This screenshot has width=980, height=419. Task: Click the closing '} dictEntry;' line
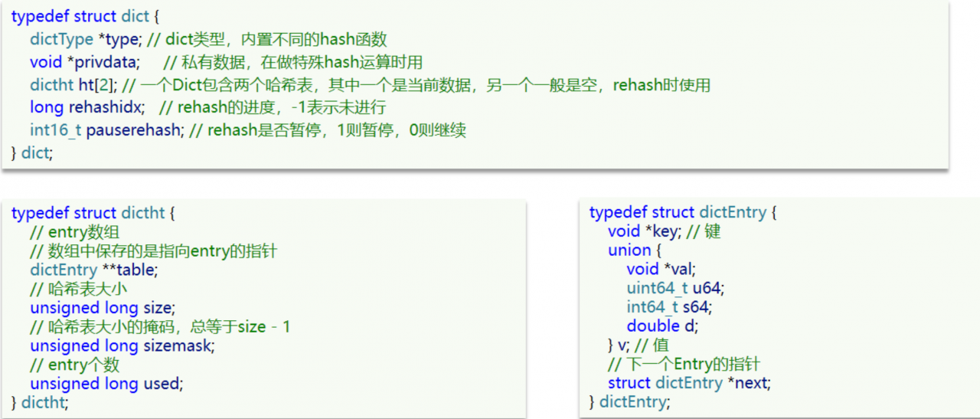pyautogui.click(x=630, y=401)
